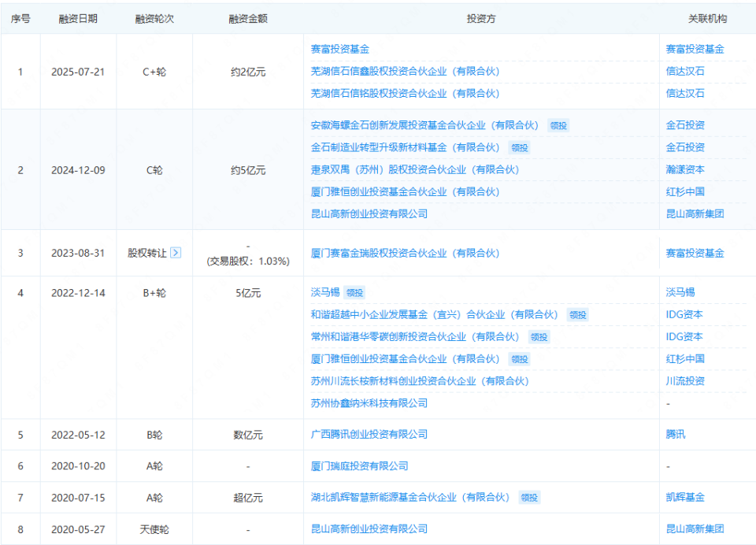Select the date 2022-12-14

click(78, 293)
